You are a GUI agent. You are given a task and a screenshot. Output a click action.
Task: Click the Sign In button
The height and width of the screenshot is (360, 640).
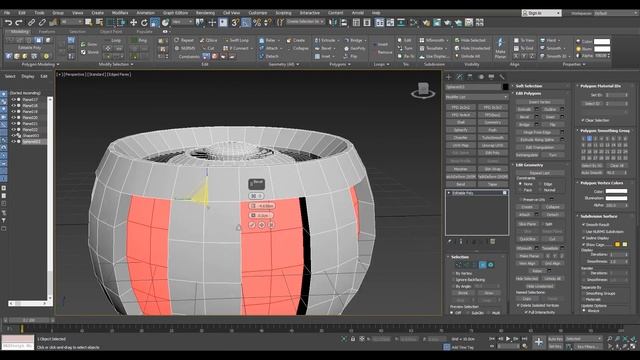coord(541,13)
